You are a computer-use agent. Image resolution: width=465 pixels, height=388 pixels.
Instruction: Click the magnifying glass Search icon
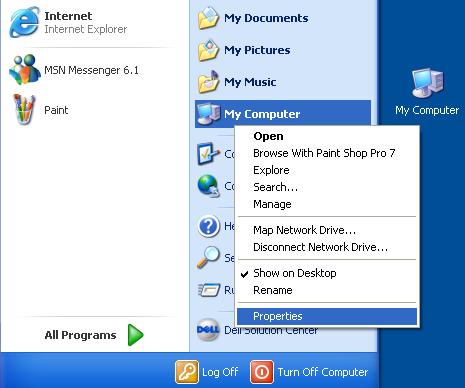click(x=209, y=257)
